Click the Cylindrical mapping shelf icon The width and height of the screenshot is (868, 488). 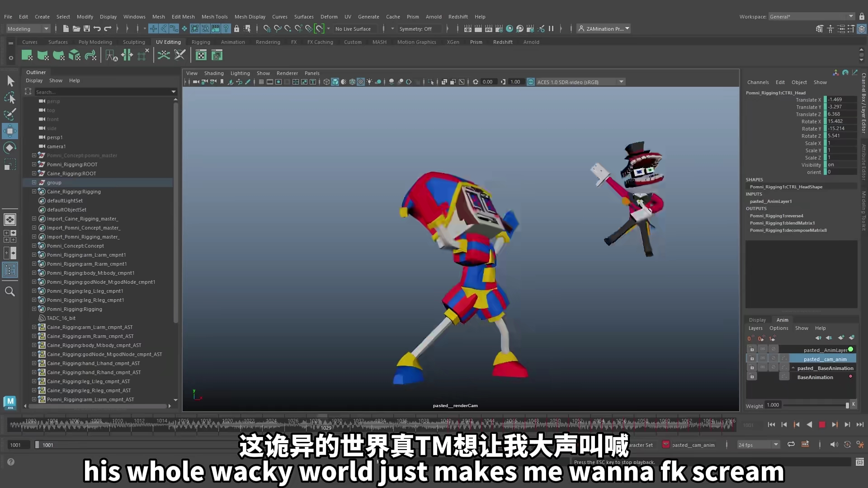[43, 56]
